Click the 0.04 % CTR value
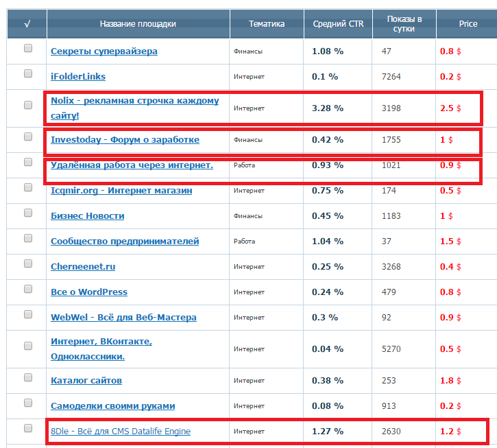This screenshot has width=497, height=448. coord(328,349)
